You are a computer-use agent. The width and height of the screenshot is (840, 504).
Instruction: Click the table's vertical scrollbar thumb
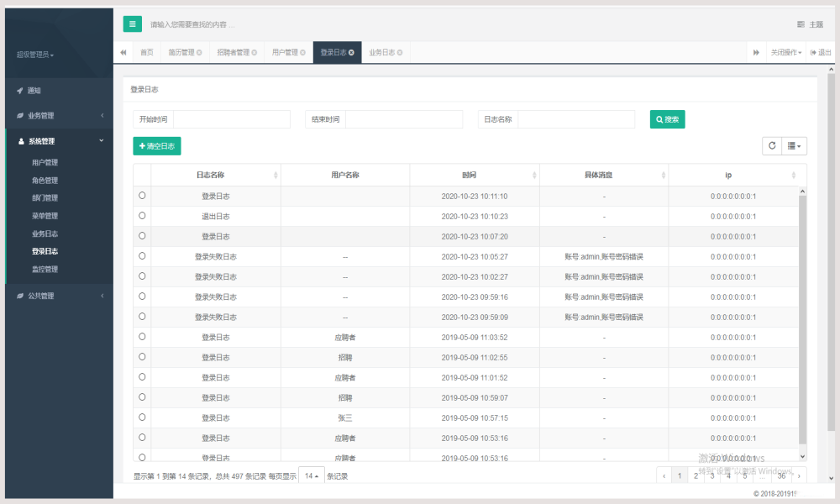click(x=802, y=320)
